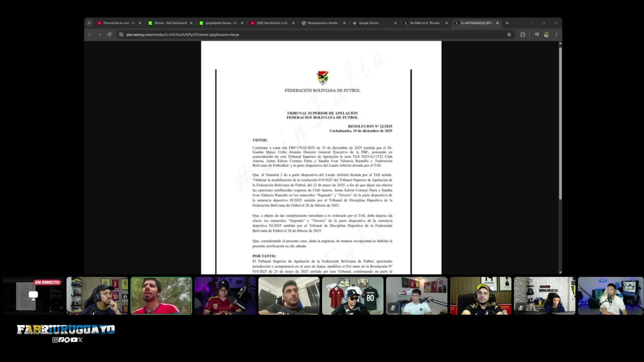
Task: Select participant in yellow cap with wood panels
Action: coord(480,296)
